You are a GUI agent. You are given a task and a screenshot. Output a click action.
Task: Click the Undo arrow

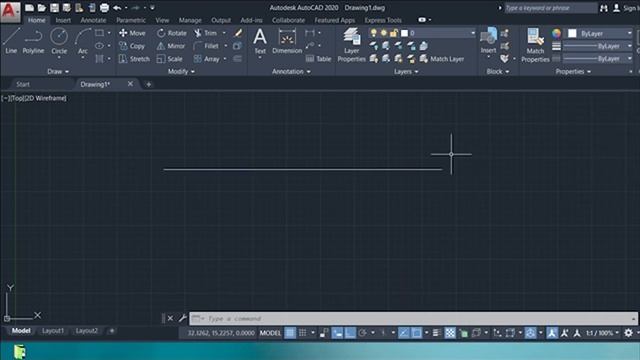click(x=117, y=8)
